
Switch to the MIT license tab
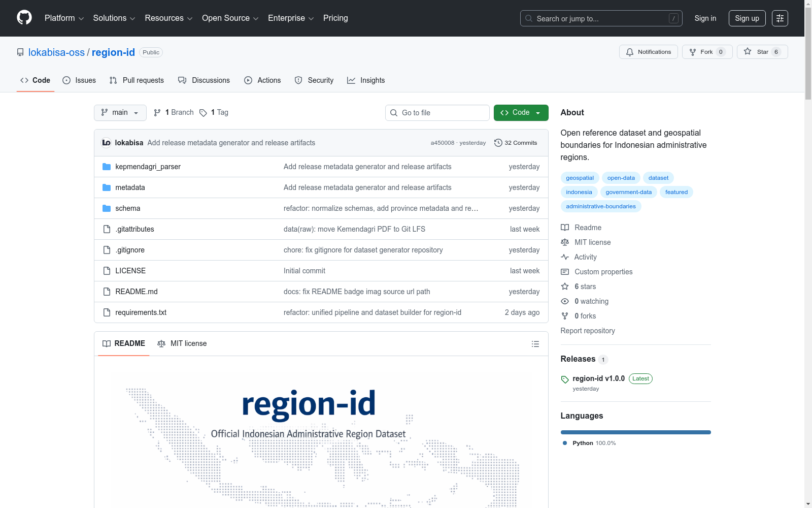click(x=182, y=344)
